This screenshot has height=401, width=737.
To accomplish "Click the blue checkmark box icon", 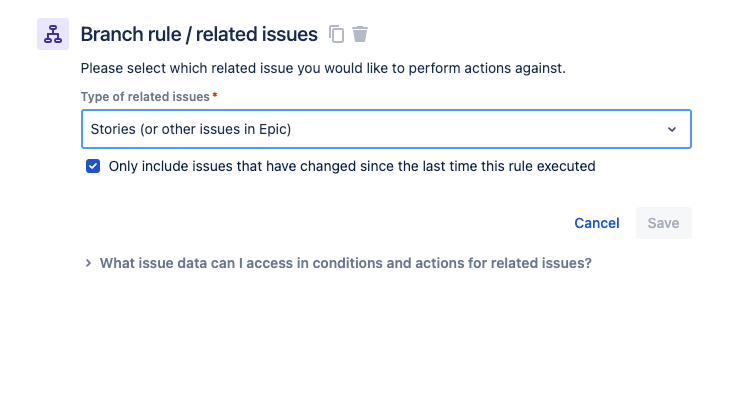I will point(93,166).
